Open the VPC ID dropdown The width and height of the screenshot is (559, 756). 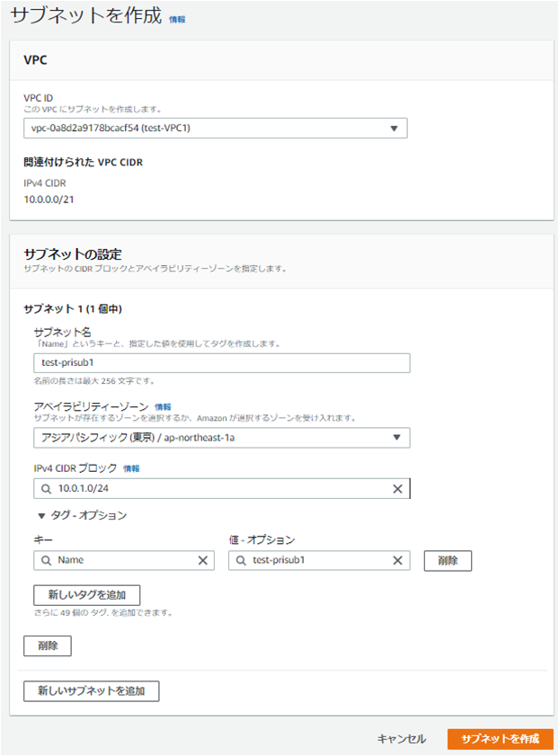[x=216, y=129]
